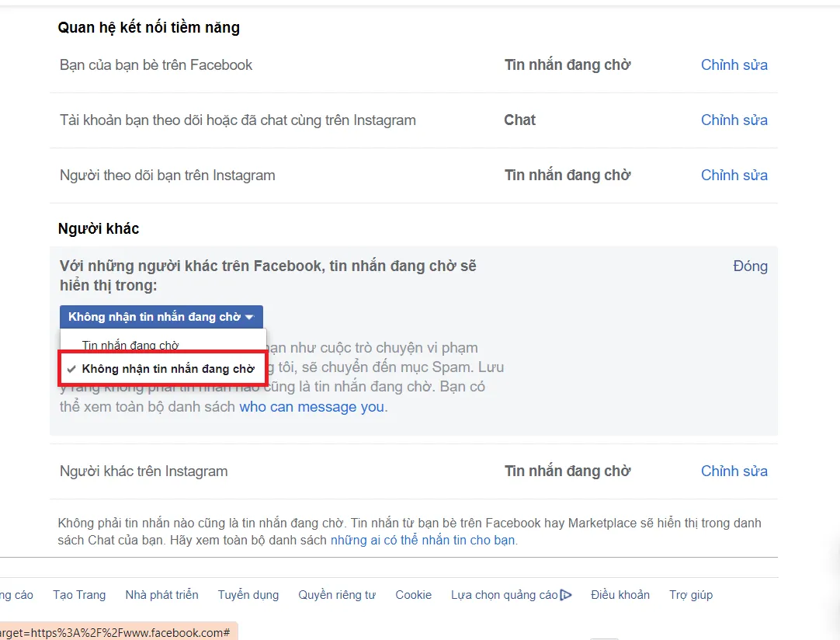Click Chỉnh sửa for Người theo dõi bạn trên Instagram
This screenshot has width=840, height=640.
[733, 175]
